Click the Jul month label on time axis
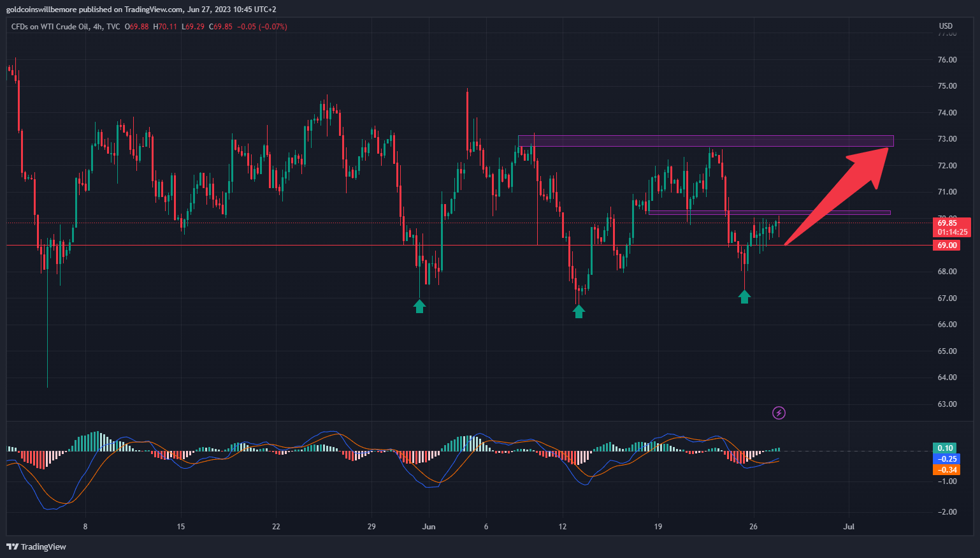Image resolution: width=980 pixels, height=558 pixels. [x=849, y=527]
